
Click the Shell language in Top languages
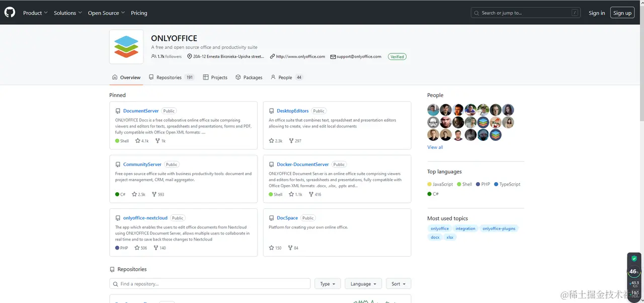464,184
